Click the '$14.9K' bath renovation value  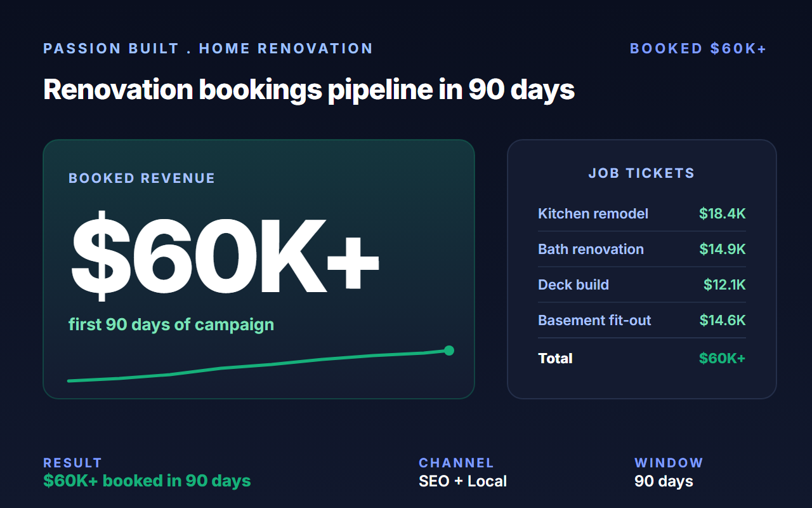coord(723,250)
